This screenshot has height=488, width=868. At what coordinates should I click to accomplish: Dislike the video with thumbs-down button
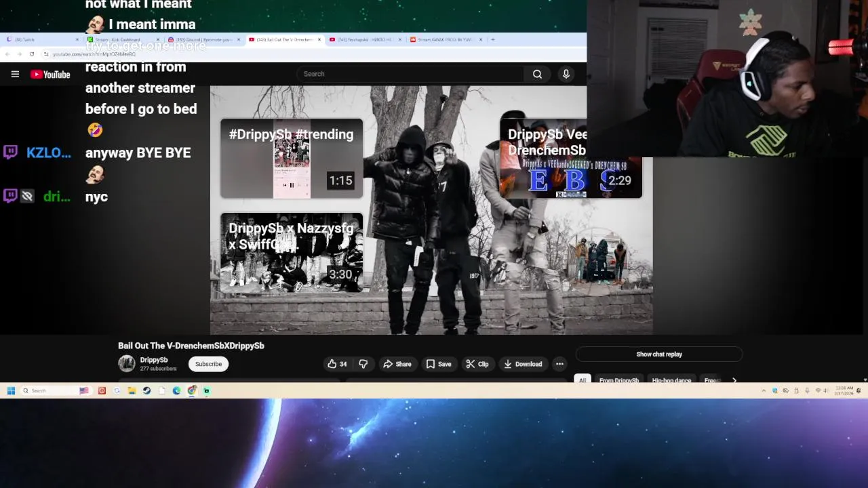[363, 364]
